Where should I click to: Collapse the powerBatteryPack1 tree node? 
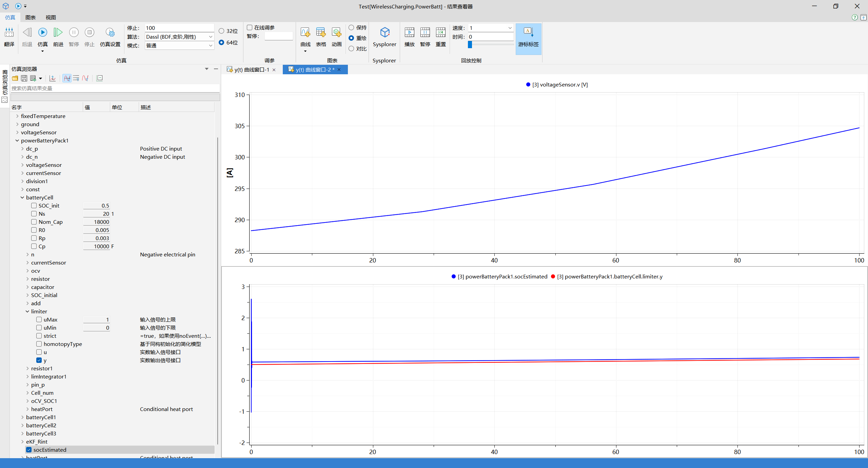click(x=17, y=140)
